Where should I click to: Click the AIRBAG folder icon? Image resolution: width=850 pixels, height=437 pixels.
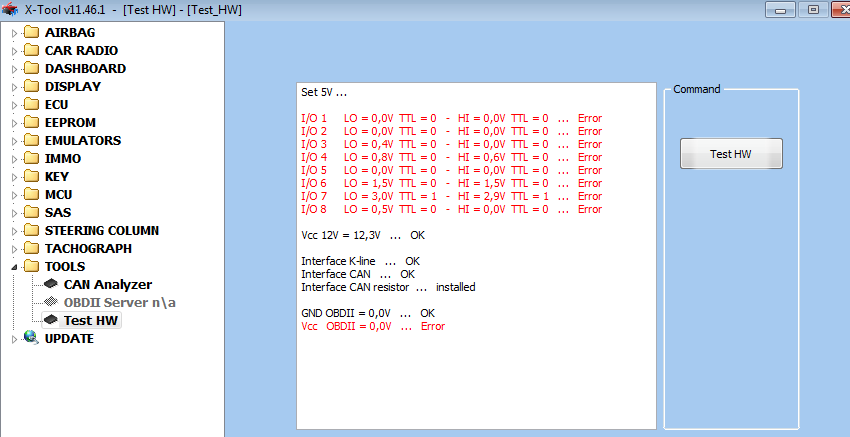(x=30, y=32)
